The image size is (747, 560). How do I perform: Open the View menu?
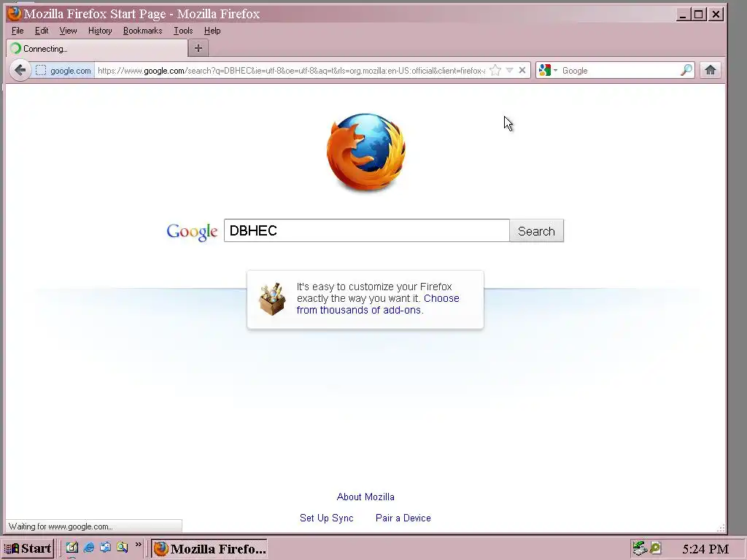tap(68, 31)
